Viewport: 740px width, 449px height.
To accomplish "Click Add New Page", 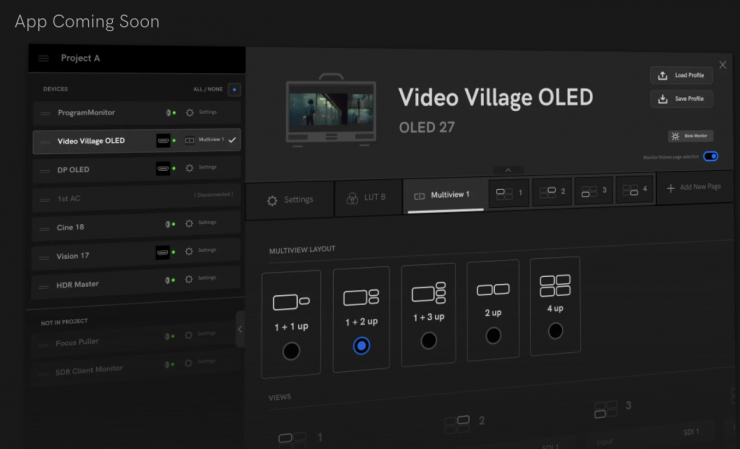I will (699, 189).
